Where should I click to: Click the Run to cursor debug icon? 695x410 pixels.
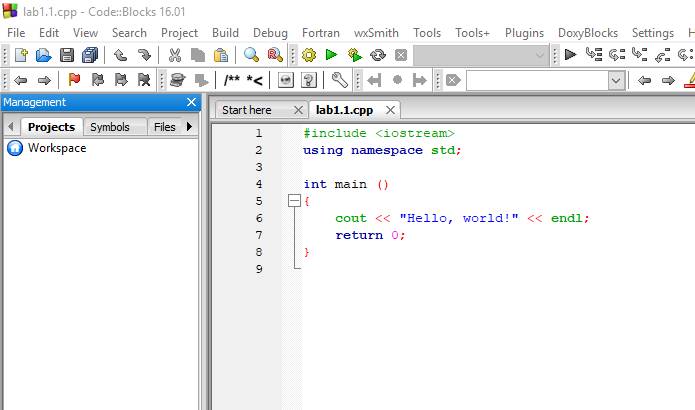pyautogui.click(x=593, y=55)
